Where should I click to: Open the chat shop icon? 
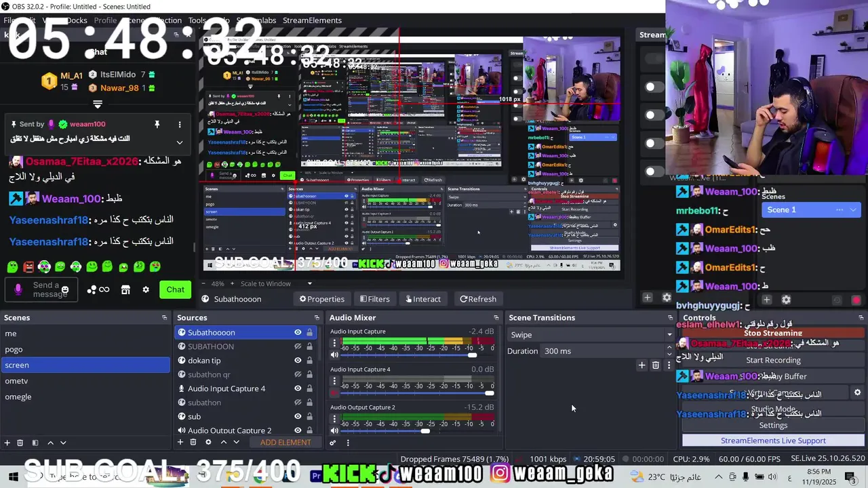(125, 289)
